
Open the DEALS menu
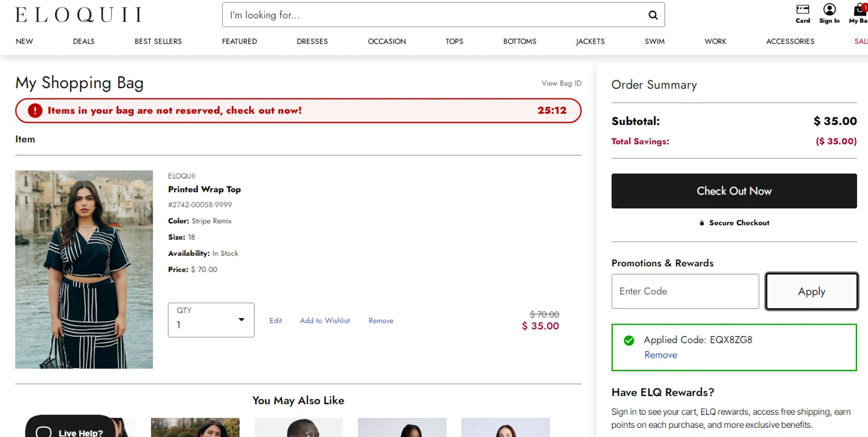pos(84,42)
